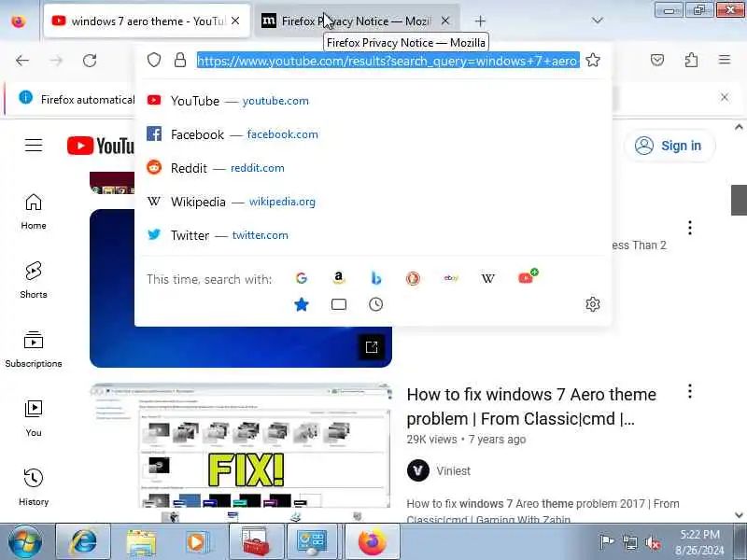
Task: Go to YouTube Home in sidebar
Action: (x=34, y=212)
